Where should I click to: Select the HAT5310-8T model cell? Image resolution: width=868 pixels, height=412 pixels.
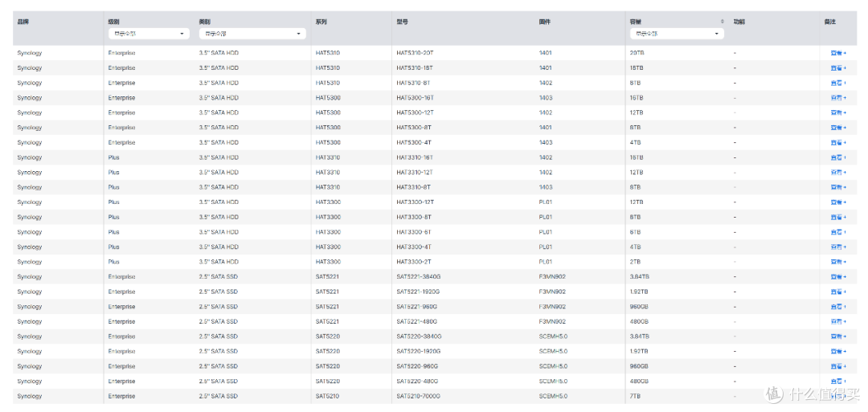coord(413,83)
